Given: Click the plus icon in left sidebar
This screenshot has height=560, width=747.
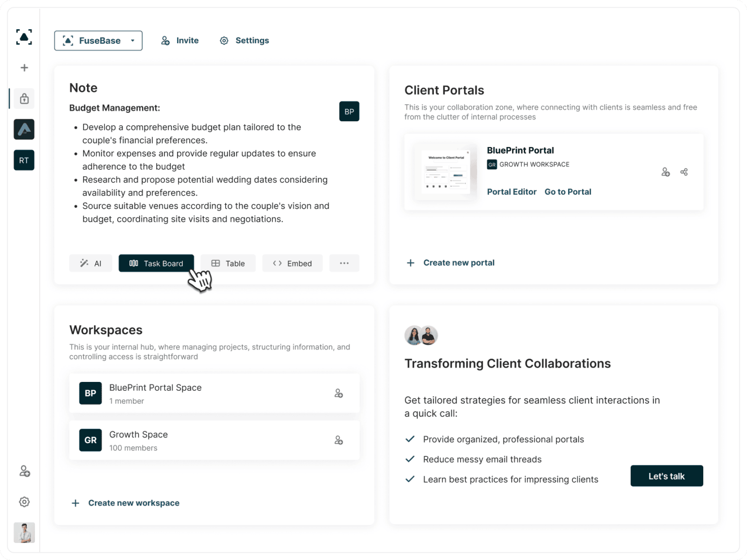Looking at the screenshot, I should (x=24, y=68).
